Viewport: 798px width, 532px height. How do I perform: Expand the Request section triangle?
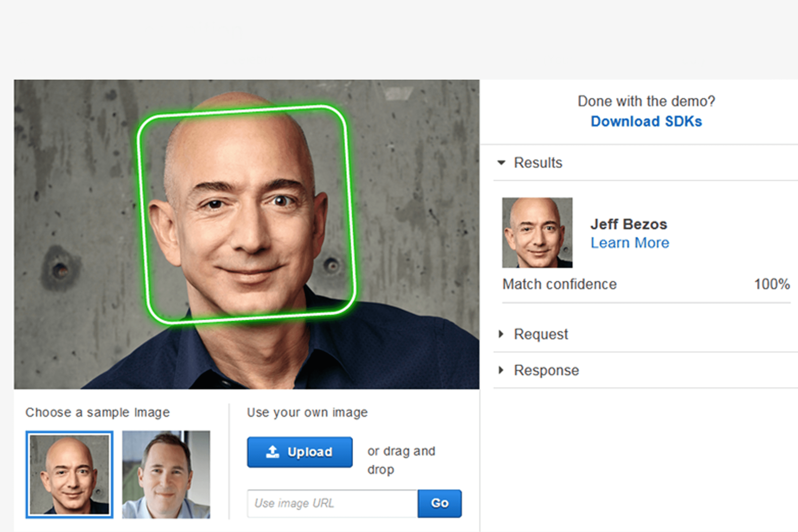click(501, 334)
